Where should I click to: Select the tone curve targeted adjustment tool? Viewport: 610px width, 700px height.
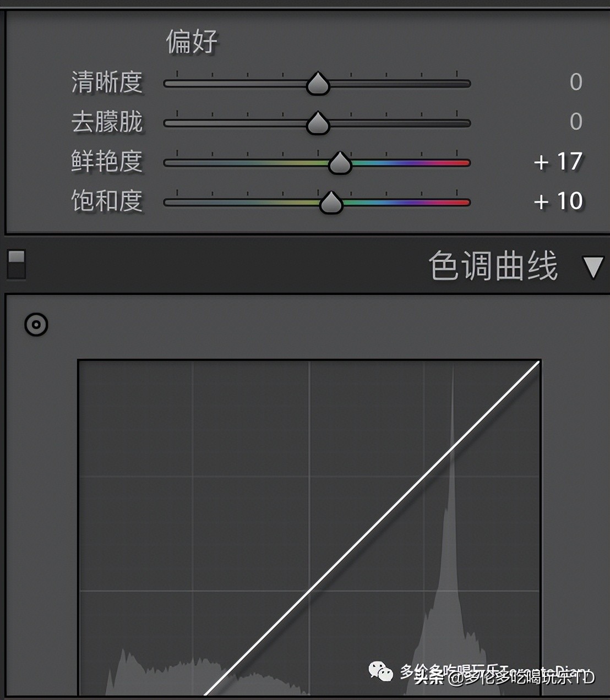coord(36,325)
